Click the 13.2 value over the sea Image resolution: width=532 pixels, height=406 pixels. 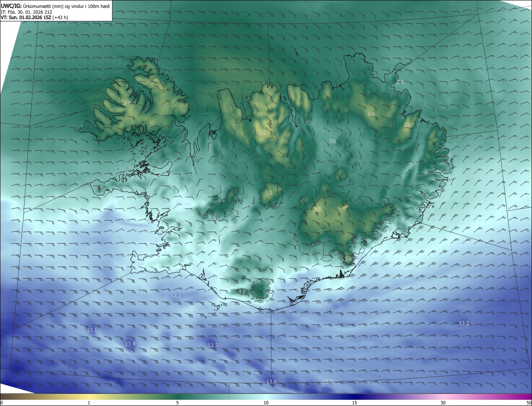pyautogui.click(x=464, y=323)
